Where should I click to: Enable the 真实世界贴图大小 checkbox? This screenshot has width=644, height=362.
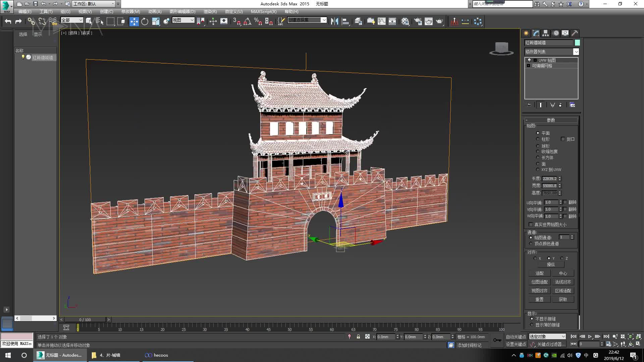coord(531,224)
